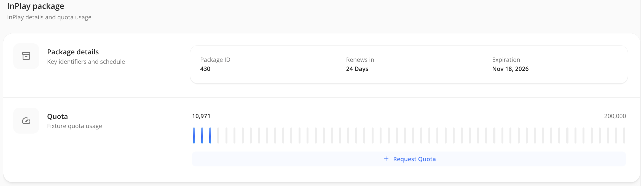Click the third blue quota usage bar

point(210,135)
